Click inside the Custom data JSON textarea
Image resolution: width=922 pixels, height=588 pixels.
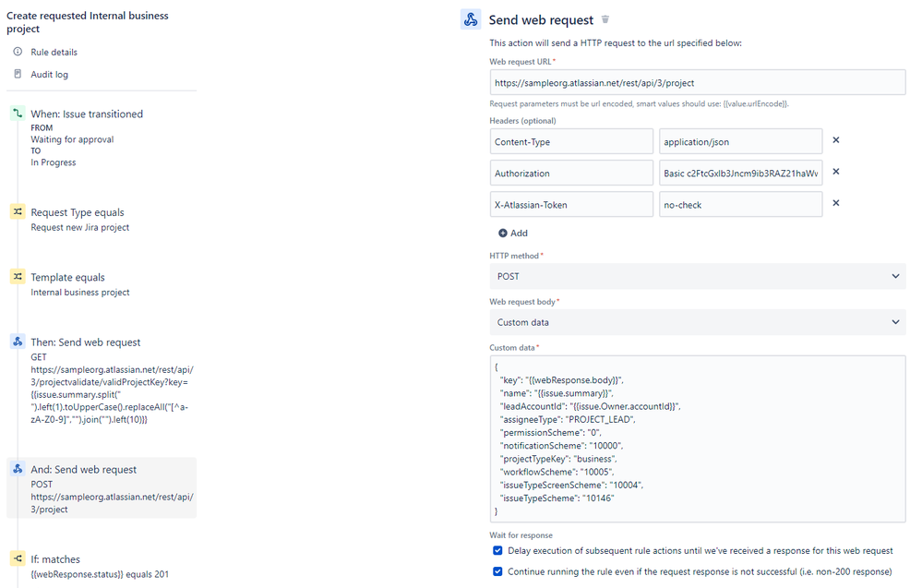coord(697,438)
